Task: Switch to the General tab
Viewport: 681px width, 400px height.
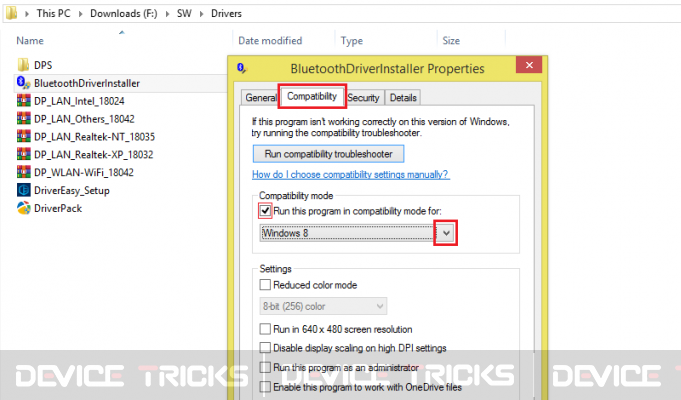Action: (x=260, y=97)
